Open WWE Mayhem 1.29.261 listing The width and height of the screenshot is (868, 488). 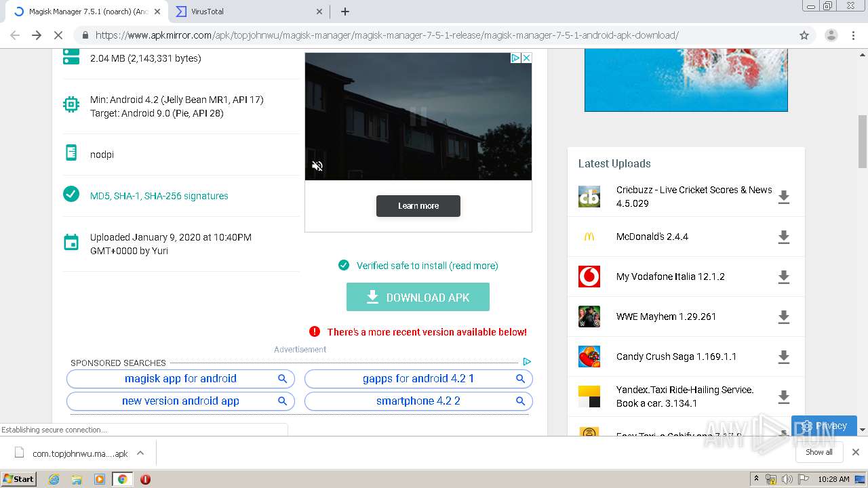[x=666, y=317]
